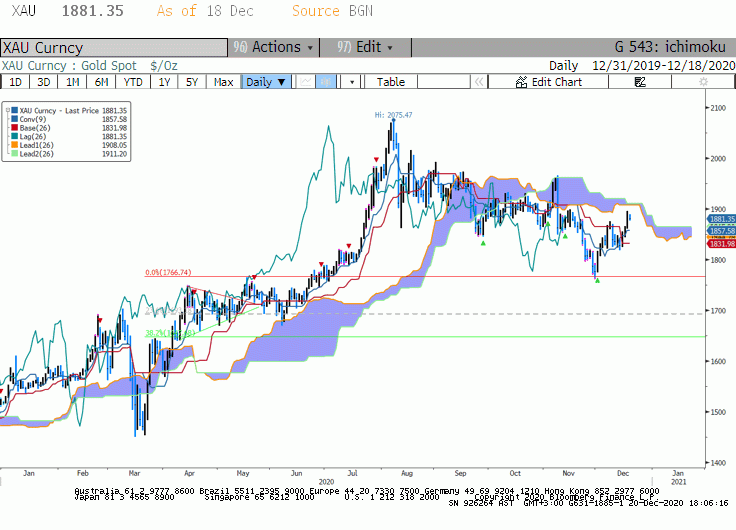Open the chart type dropdown arrow
736x530 pixels.
pos(352,82)
